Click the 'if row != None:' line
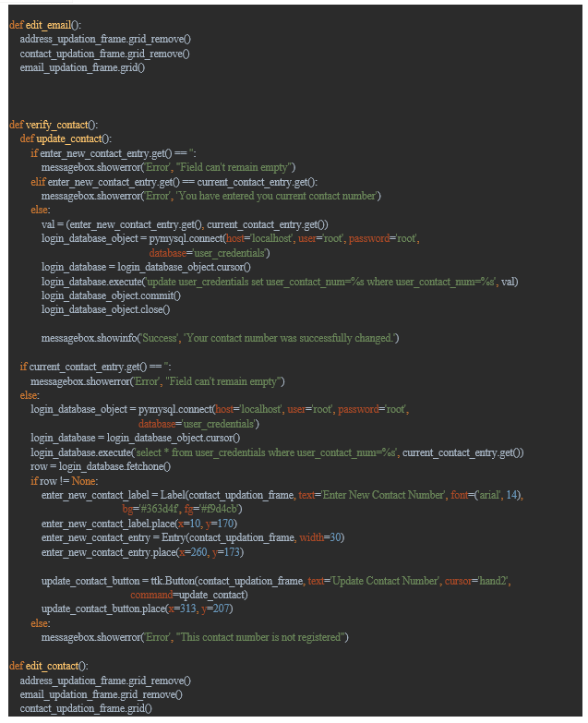The height and width of the screenshot is (723, 588). pos(65,481)
